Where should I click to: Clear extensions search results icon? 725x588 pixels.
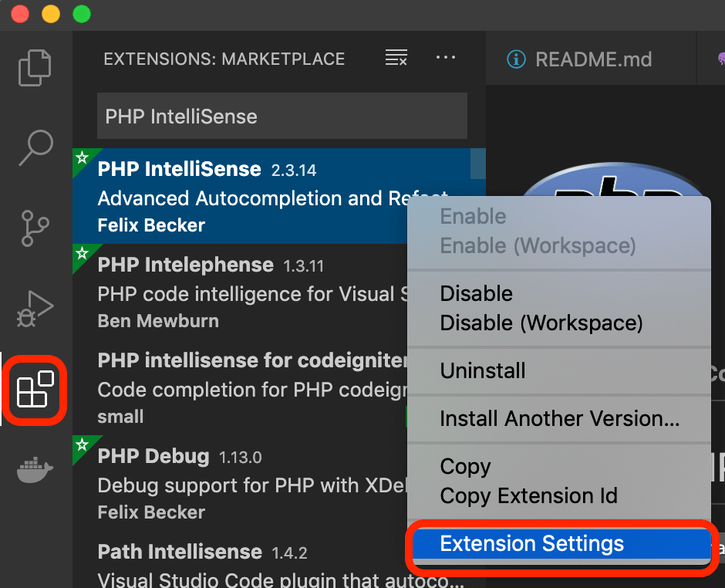[x=396, y=57]
